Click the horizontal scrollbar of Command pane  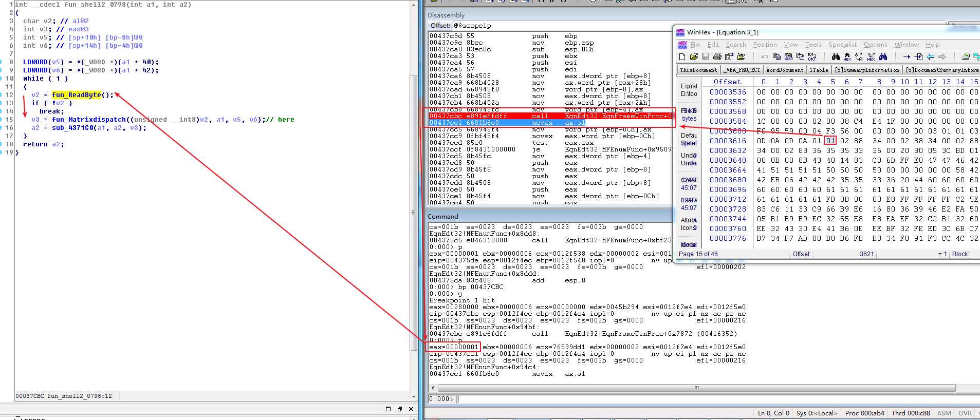[696, 388]
